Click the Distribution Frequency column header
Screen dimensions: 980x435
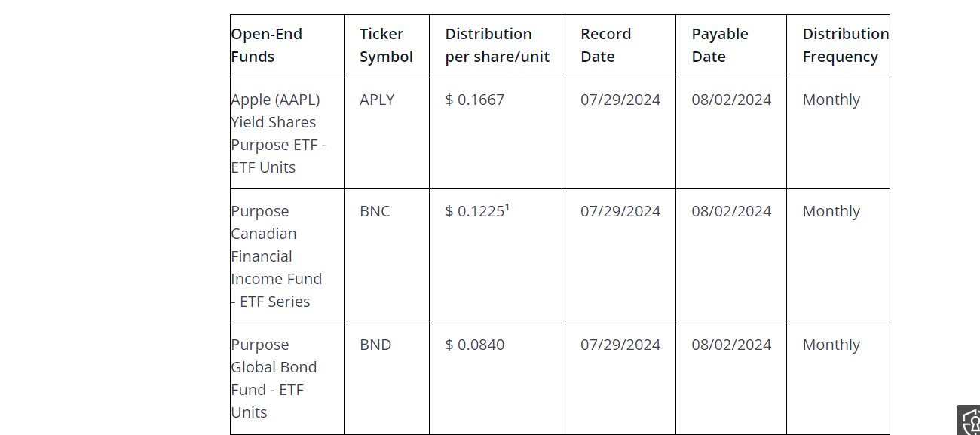(840, 45)
